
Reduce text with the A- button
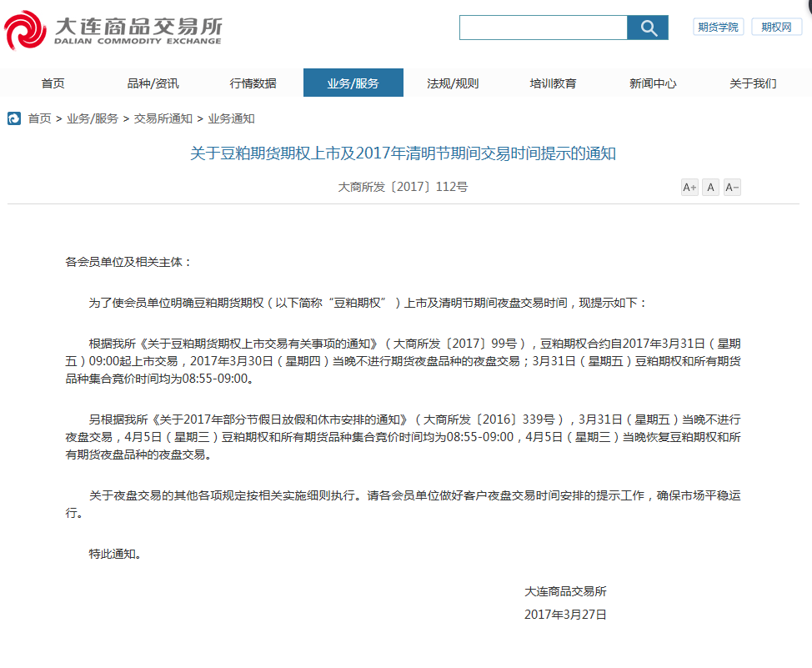730,187
